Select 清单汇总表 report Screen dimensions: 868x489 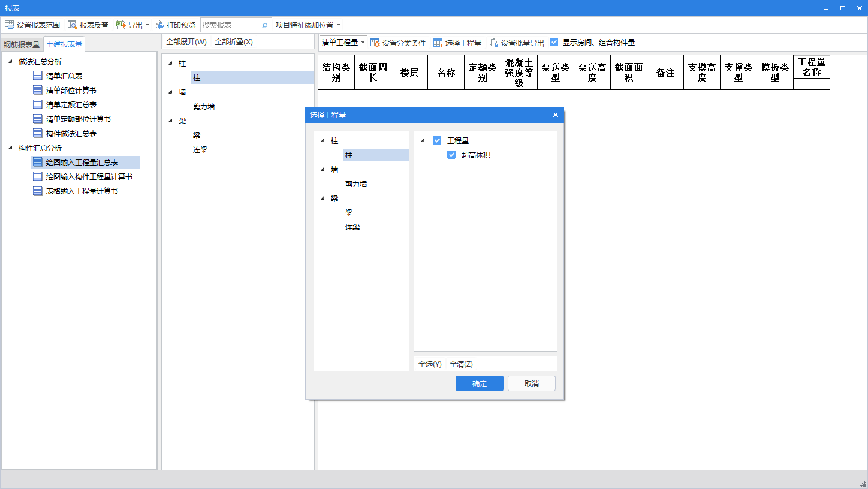(x=64, y=76)
